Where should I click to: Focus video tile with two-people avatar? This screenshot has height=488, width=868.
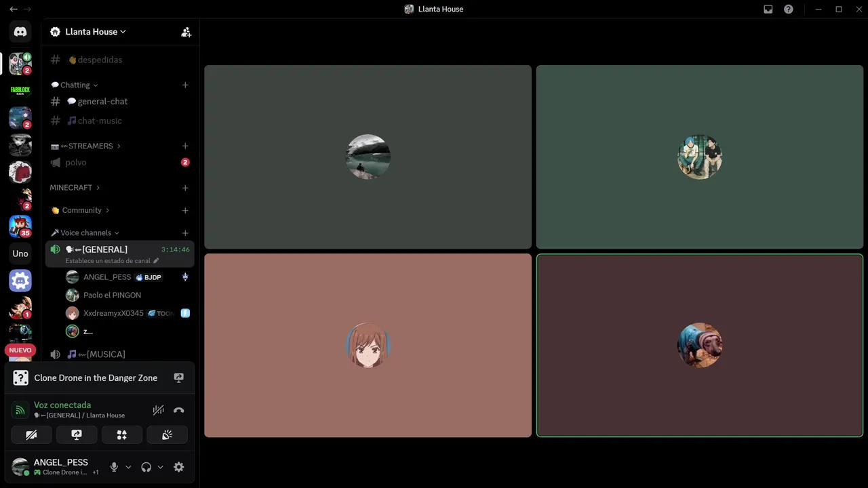point(700,157)
